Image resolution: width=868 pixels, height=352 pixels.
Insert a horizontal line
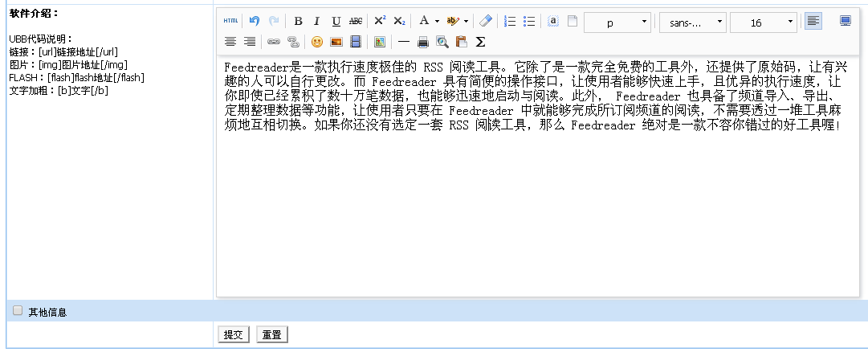coord(403,42)
